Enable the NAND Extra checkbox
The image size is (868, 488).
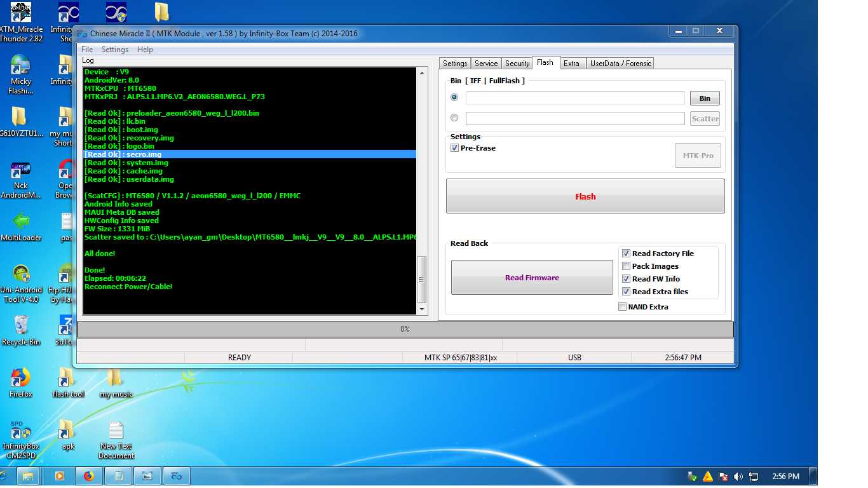(x=622, y=307)
